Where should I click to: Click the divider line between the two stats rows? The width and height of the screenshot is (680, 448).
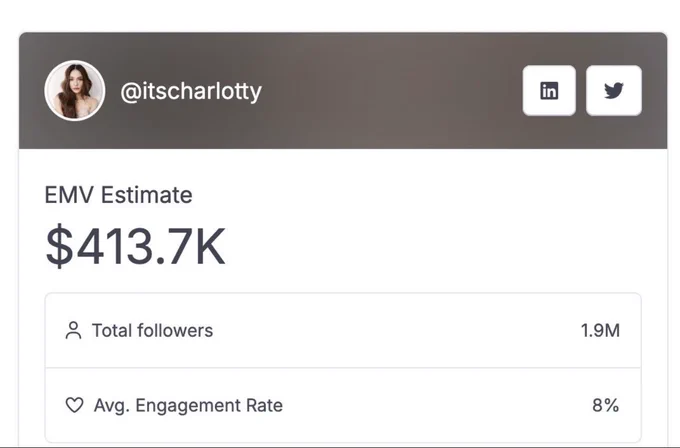coord(343,368)
